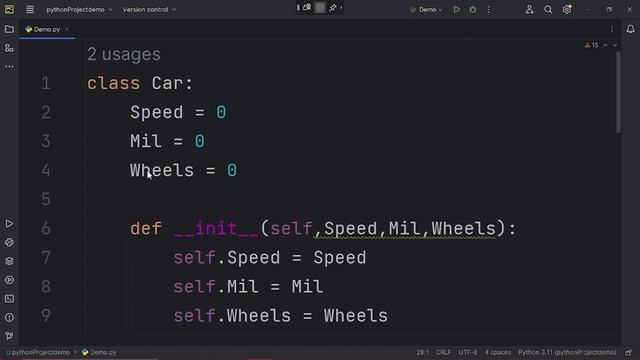
Task: Click the 2 usages code hint
Action: [x=124, y=55]
